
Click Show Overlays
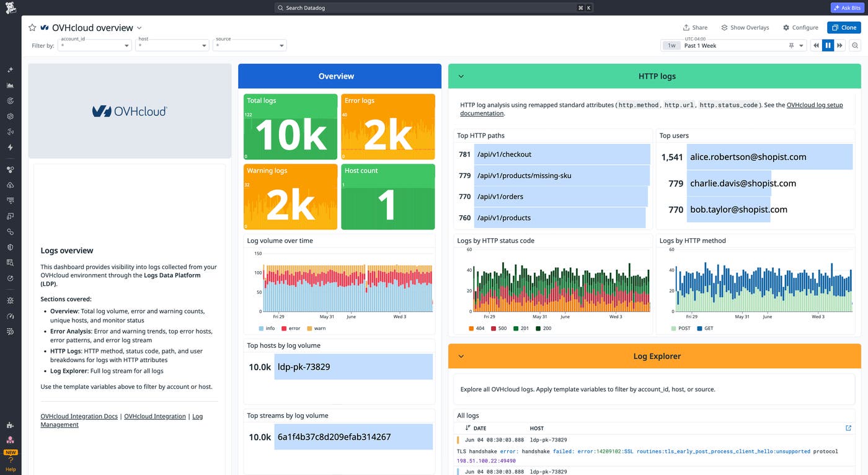[745, 27]
